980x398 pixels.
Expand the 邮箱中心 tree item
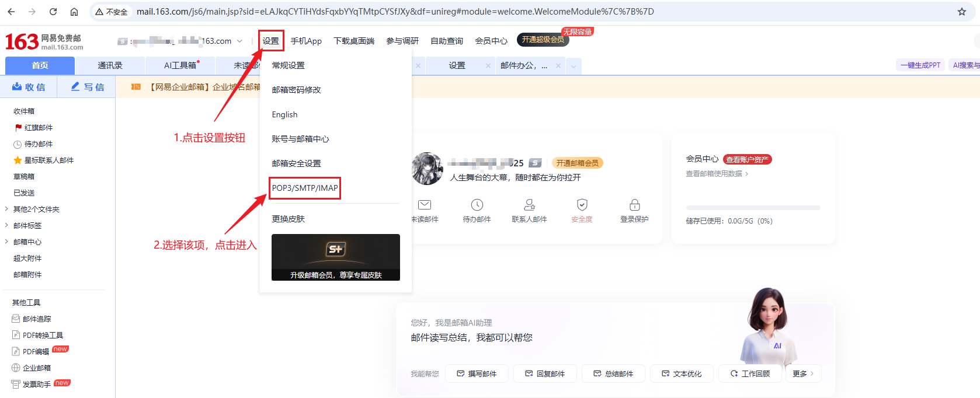[6, 242]
